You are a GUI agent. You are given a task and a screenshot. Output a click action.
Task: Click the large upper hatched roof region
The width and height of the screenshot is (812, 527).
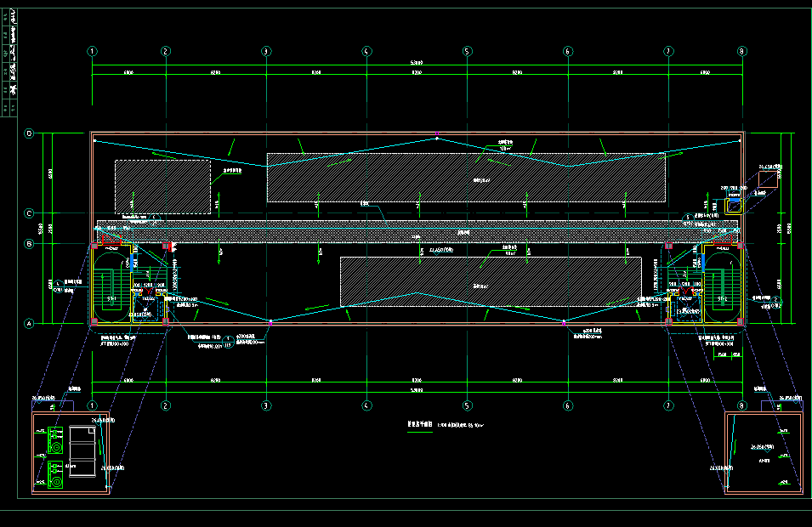466,178
